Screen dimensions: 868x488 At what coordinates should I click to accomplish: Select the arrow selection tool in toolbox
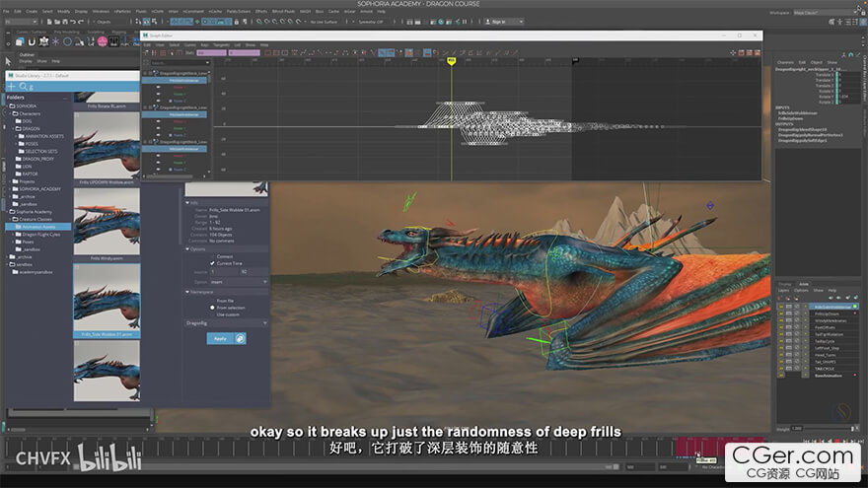pos(8,61)
